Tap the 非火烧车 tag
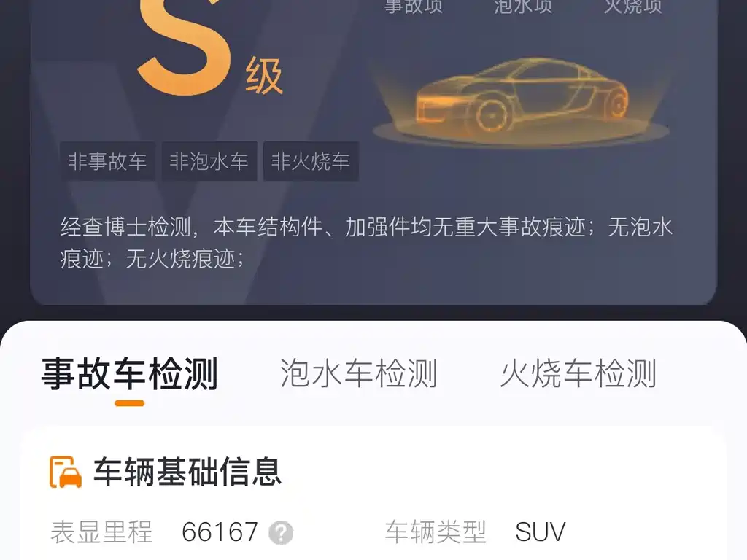This screenshot has width=747, height=560. tap(311, 161)
